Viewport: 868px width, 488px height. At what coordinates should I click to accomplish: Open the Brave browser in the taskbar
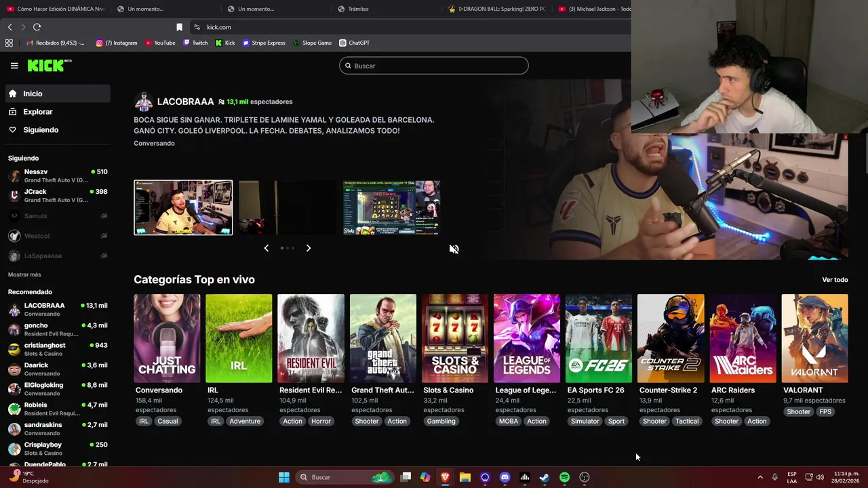pos(445,477)
